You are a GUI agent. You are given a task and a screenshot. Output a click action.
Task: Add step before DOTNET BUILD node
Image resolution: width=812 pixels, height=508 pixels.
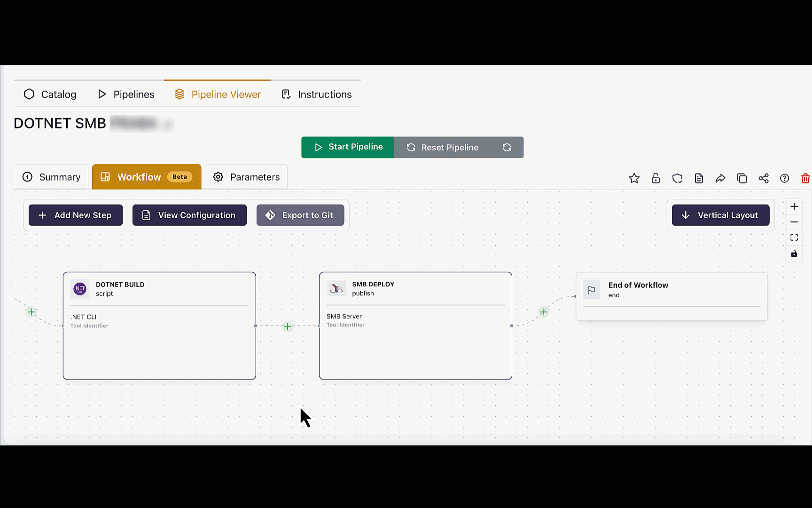[31, 312]
